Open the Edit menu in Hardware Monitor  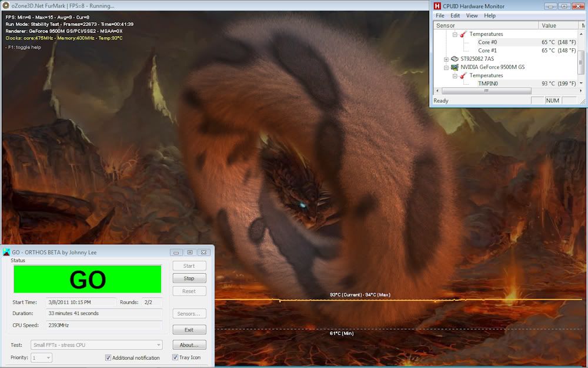[455, 16]
